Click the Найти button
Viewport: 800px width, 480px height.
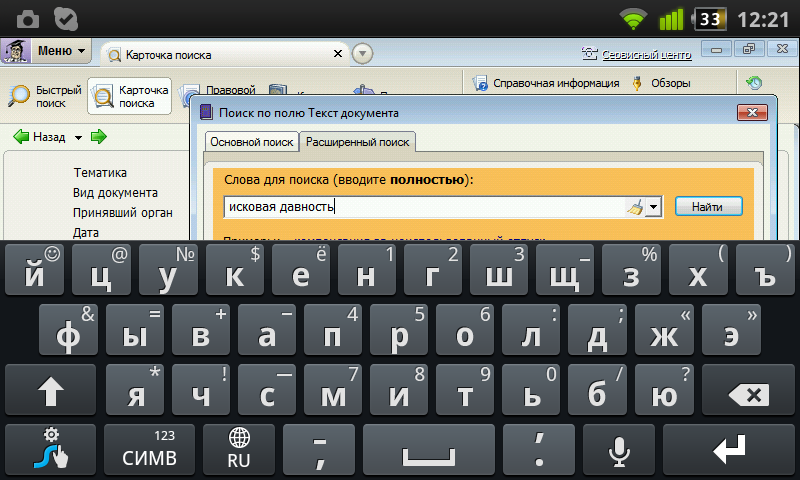coord(708,207)
